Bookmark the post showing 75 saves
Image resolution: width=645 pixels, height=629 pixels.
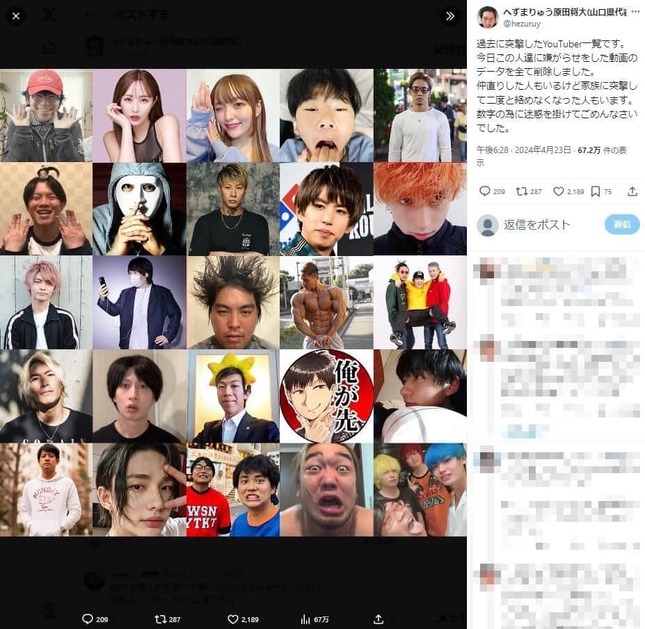[595, 191]
